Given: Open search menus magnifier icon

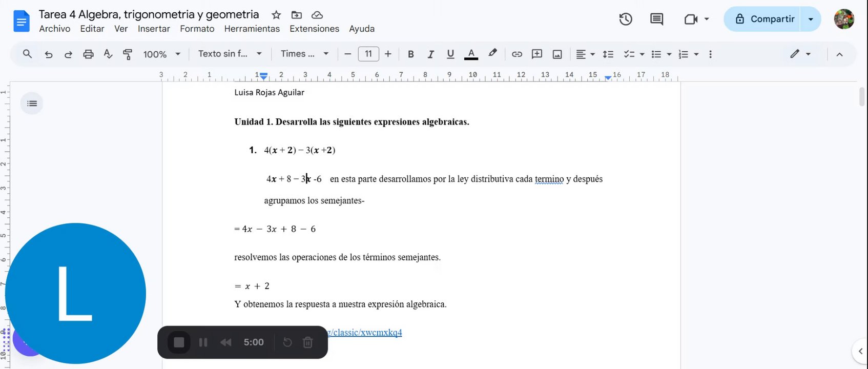Looking at the screenshot, I should click(x=28, y=54).
